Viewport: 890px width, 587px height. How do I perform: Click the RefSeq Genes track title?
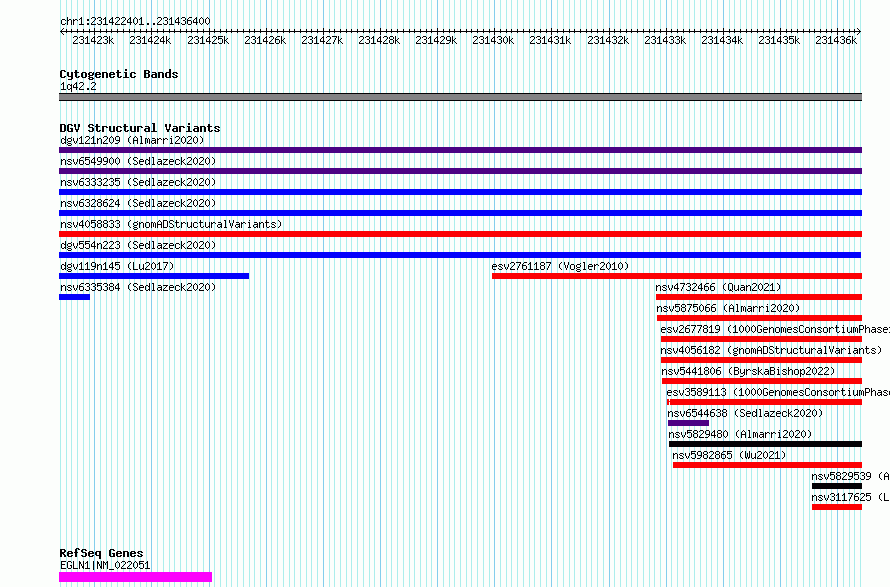[x=101, y=553]
